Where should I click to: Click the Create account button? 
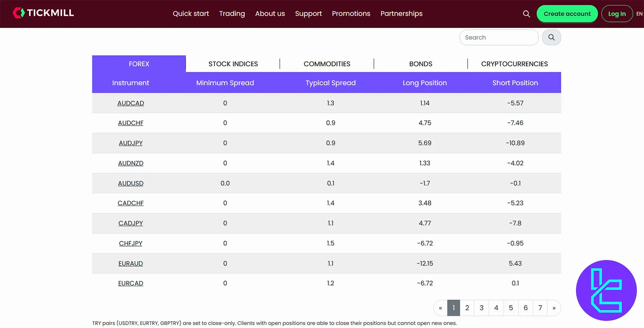(567, 14)
